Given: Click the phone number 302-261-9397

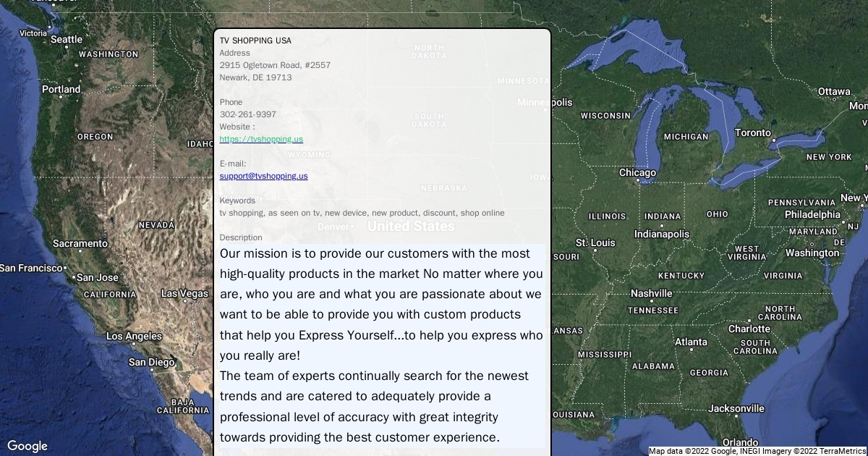Looking at the screenshot, I should click(x=247, y=114).
